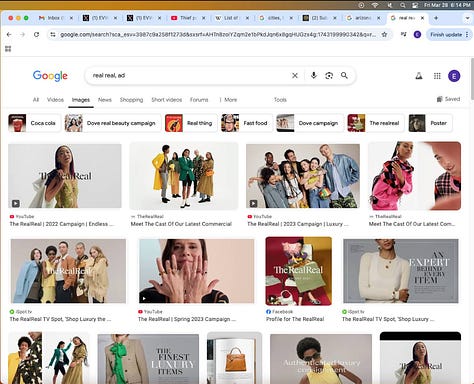Reload the page with the refresh icon
474x384 pixels.
(x=36, y=35)
